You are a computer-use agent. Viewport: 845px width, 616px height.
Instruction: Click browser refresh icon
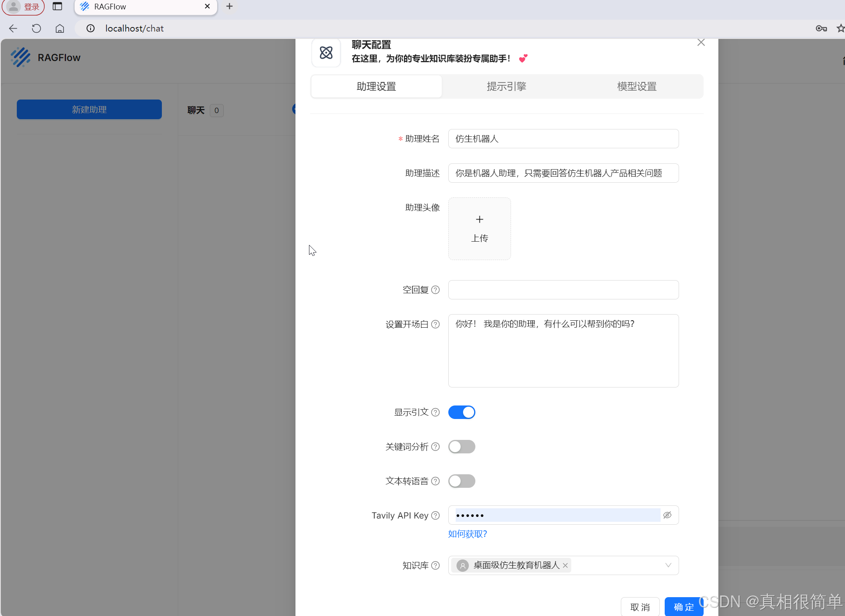(36, 28)
